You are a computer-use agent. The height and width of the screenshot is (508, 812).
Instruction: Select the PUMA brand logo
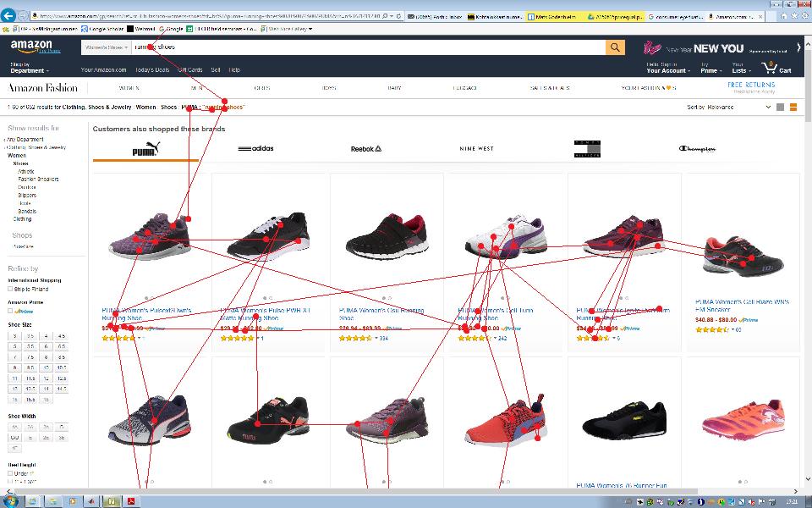(x=145, y=149)
